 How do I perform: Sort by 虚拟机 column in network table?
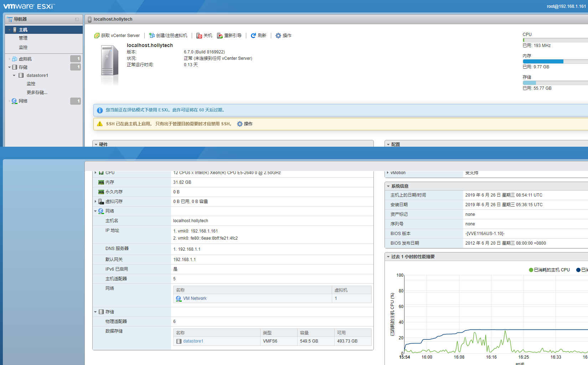[x=352, y=290]
